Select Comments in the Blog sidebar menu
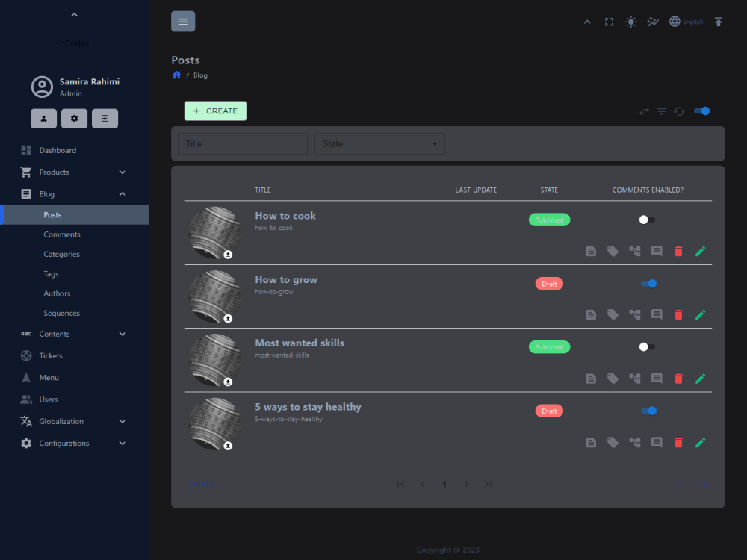747x560 pixels. [61, 234]
